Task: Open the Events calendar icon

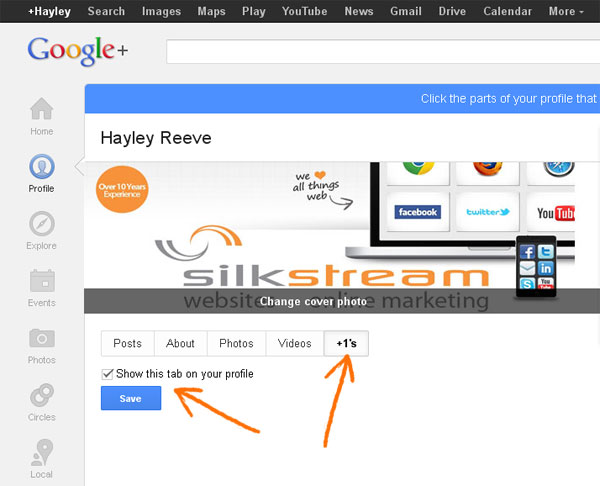Action: 42,281
